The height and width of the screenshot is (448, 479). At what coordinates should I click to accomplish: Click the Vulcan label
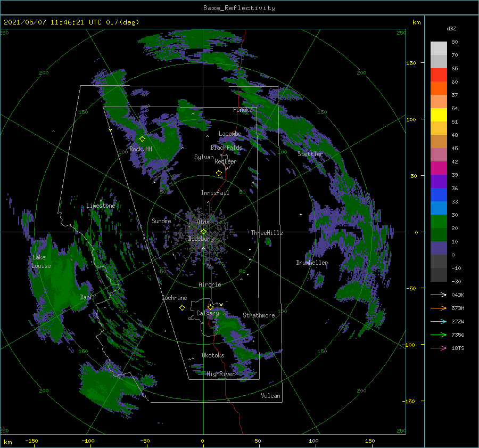pos(271,396)
